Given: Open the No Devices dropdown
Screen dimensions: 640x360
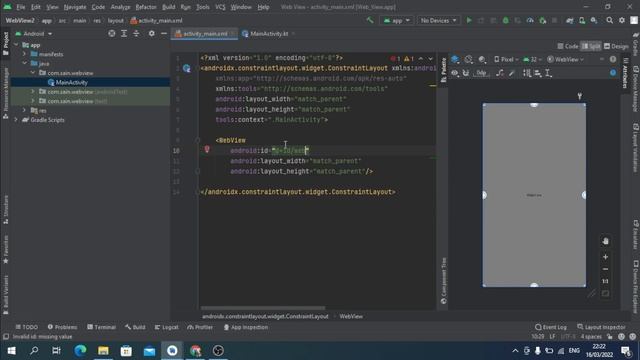Looking at the screenshot, I should (438, 20).
